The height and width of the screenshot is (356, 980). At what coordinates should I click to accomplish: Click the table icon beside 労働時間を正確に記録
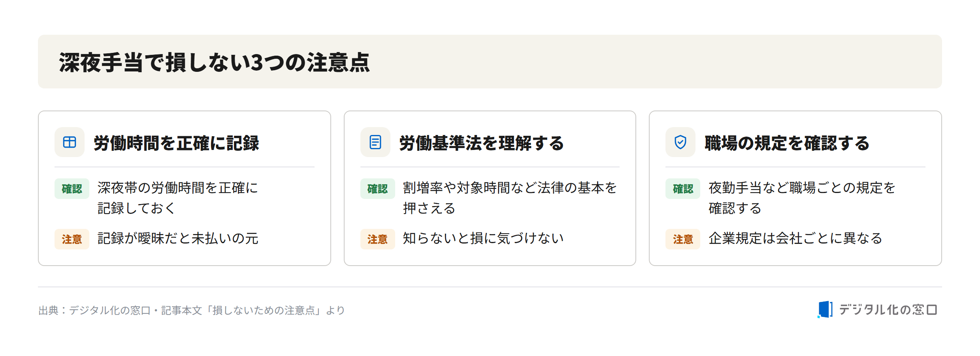[70, 142]
